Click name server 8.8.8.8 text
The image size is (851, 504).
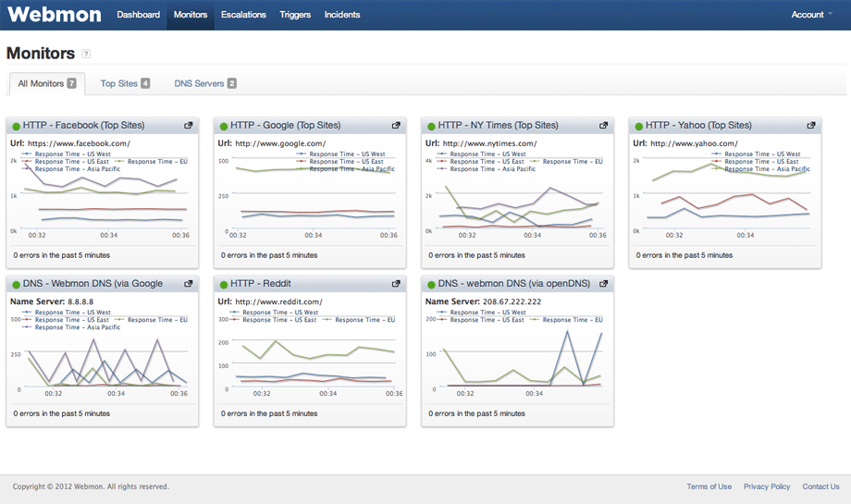(x=80, y=302)
